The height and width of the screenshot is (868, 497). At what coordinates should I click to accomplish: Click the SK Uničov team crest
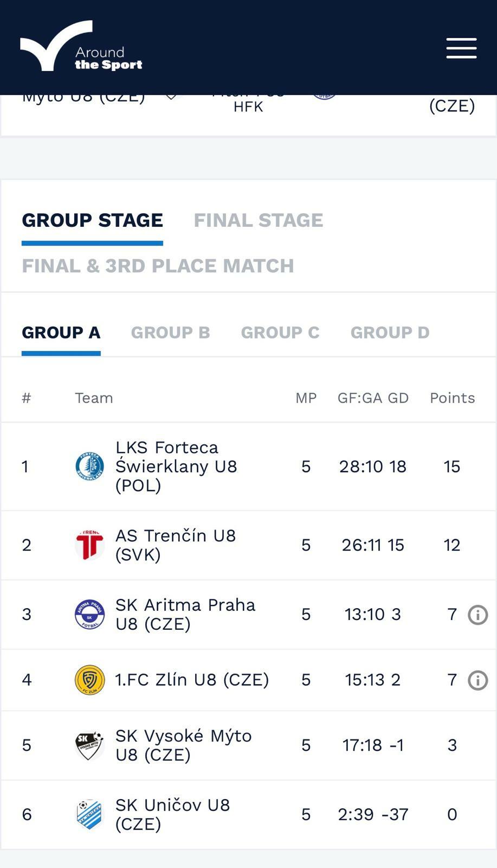click(x=89, y=814)
